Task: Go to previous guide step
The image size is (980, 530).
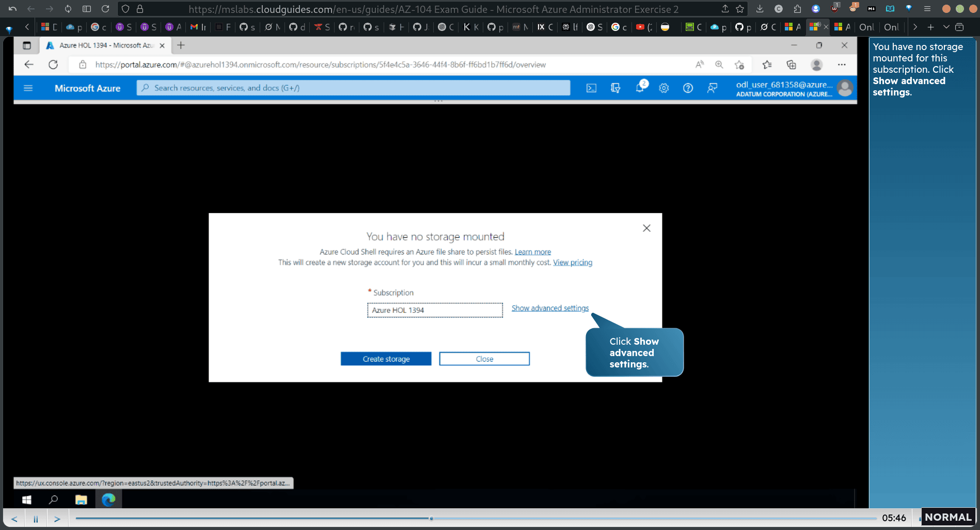Action: (x=14, y=519)
